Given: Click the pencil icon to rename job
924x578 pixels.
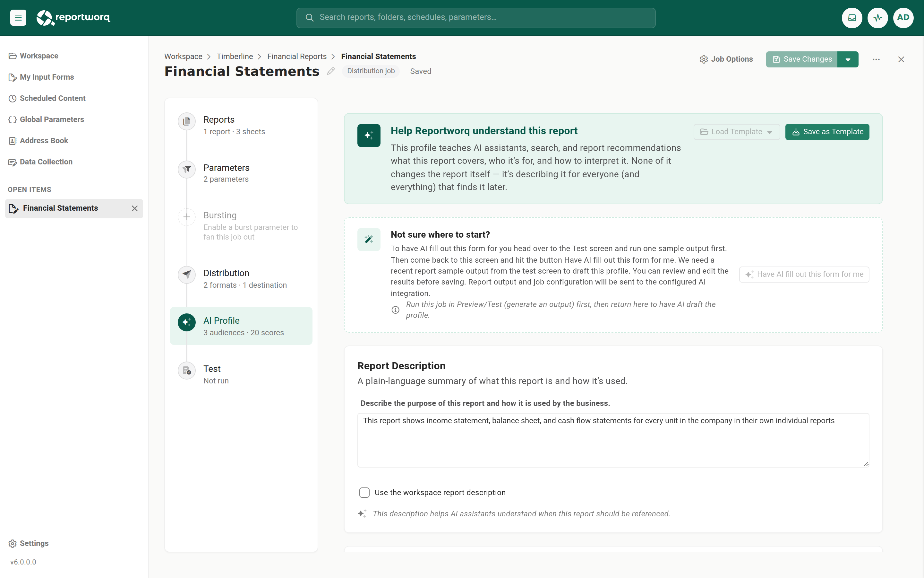Looking at the screenshot, I should tap(331, 71).
